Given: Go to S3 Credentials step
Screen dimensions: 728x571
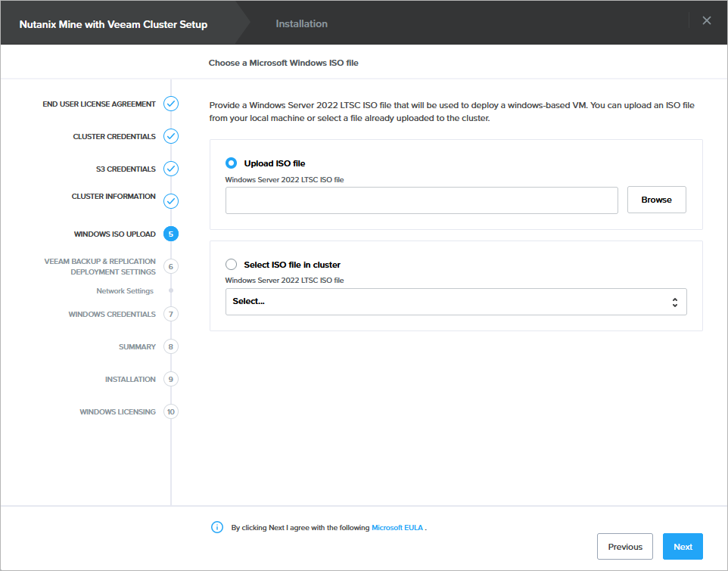Looking at the screenshot, I should pyautogui.click(x=126, y=169).
